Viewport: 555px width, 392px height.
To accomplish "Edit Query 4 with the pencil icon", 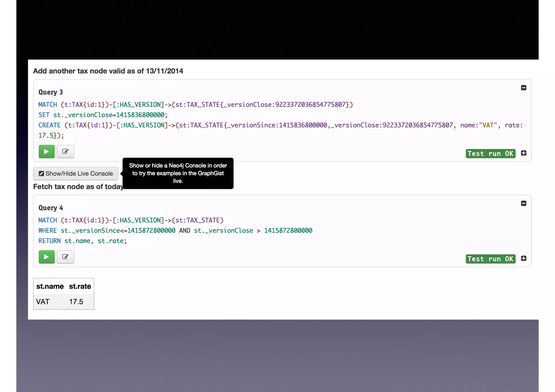I will pyautogui.click(x=65, y=257).
